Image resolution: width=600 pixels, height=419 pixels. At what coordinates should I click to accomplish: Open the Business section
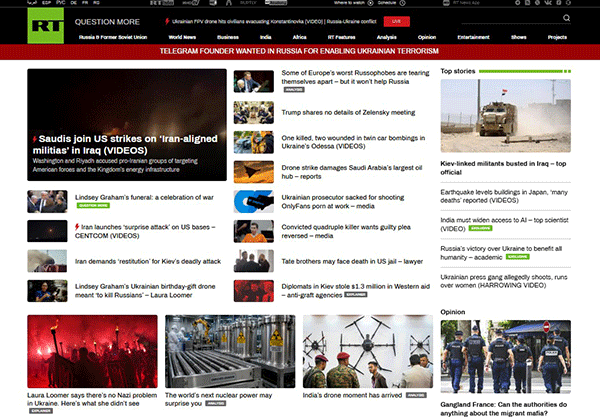click(x=228, y=37)
